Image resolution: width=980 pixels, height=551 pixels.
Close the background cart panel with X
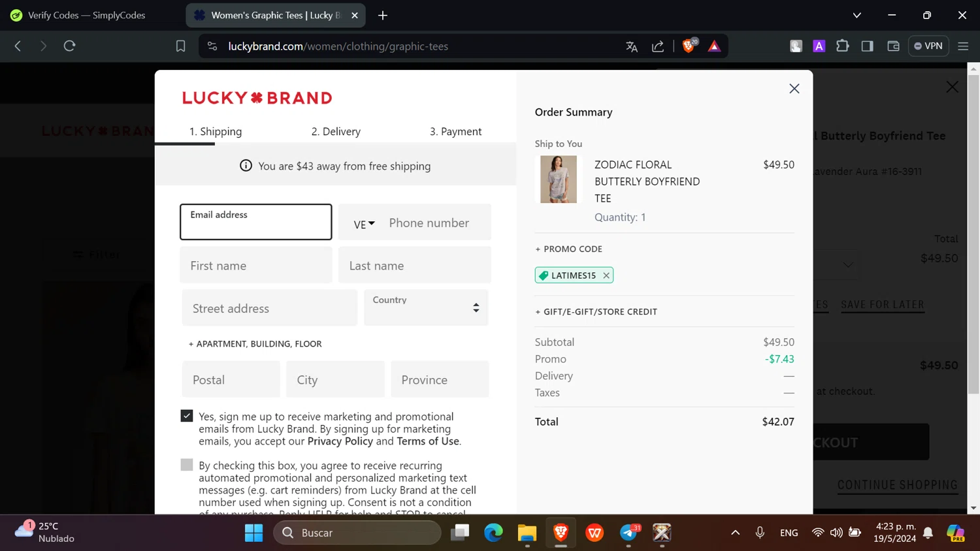coord(953,87)
